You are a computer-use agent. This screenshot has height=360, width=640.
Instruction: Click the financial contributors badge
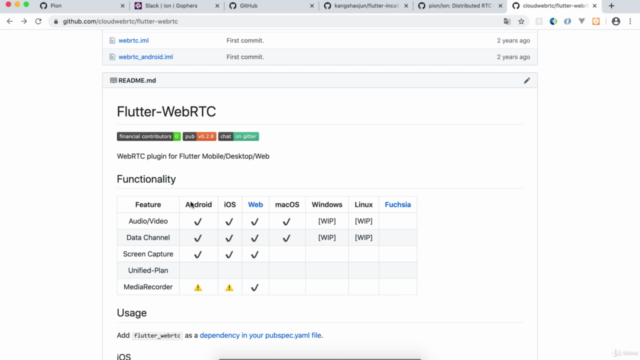point(149,136)
